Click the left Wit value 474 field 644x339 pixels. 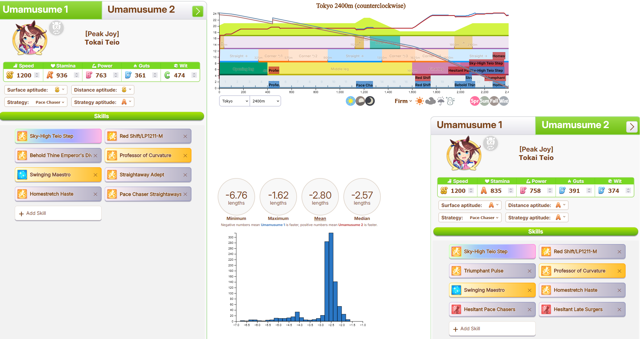click(x=179, y=75)
